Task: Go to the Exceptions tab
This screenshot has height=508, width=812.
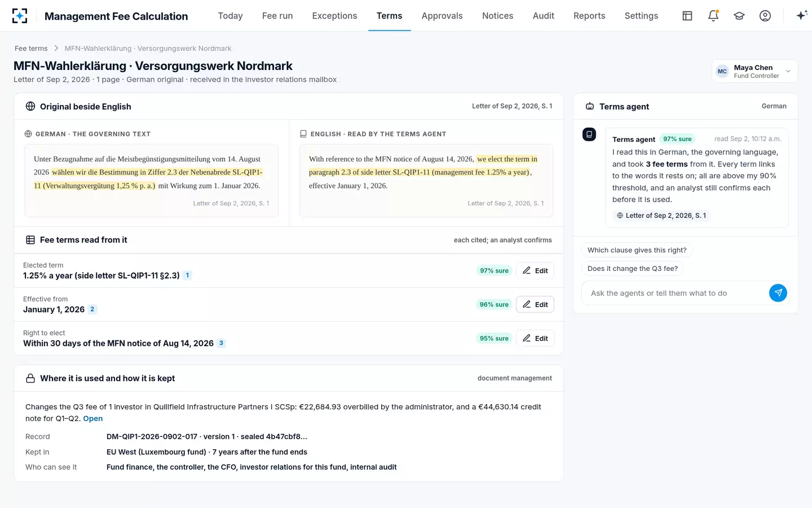Action: click(334, 16)
